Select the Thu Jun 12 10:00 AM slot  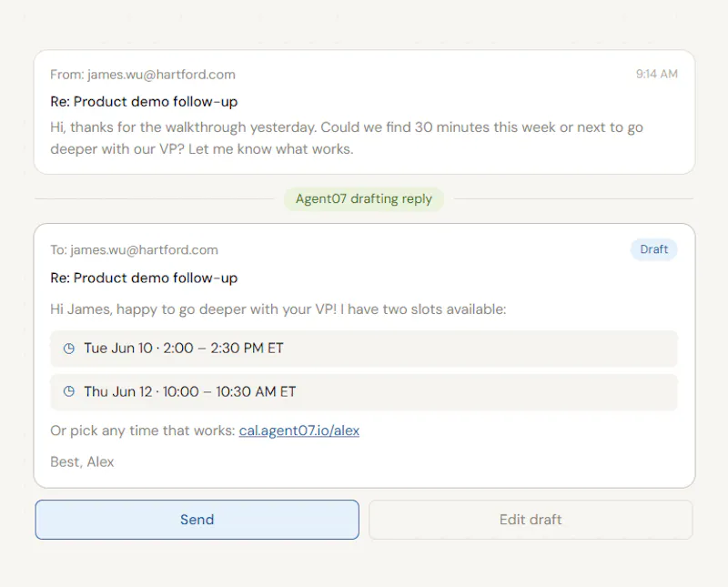pyautogui.click(x=363, y=392)
